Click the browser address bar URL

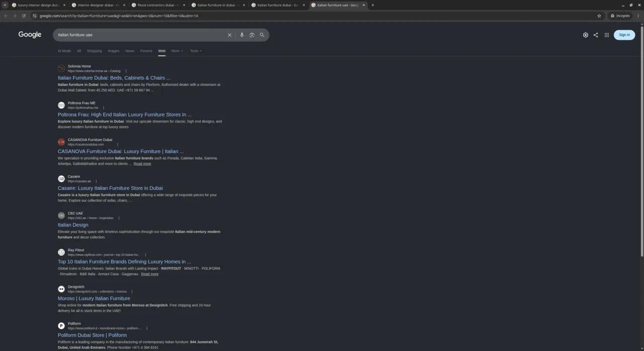pyautogui.click(x=119, y=16)
